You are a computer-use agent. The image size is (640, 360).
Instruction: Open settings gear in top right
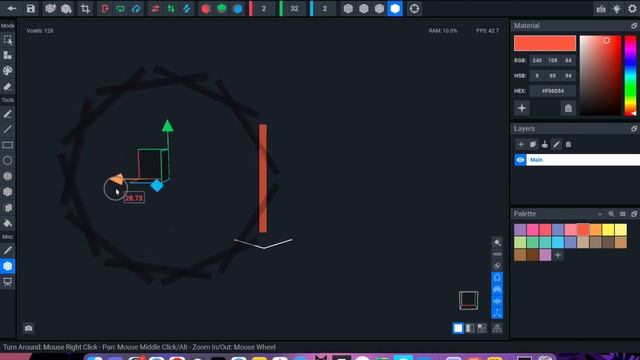[x=632, y=9]
